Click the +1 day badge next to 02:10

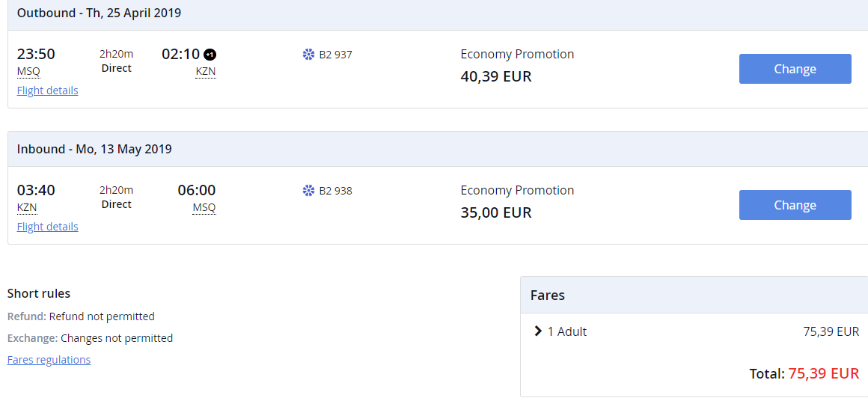[x=210, y=55]
